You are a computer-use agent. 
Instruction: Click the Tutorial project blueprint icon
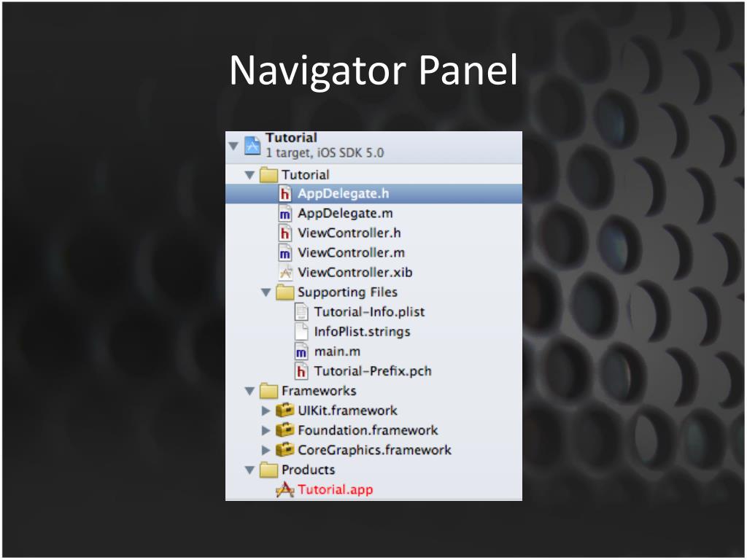pyautogui.click(x=252, y=146)
